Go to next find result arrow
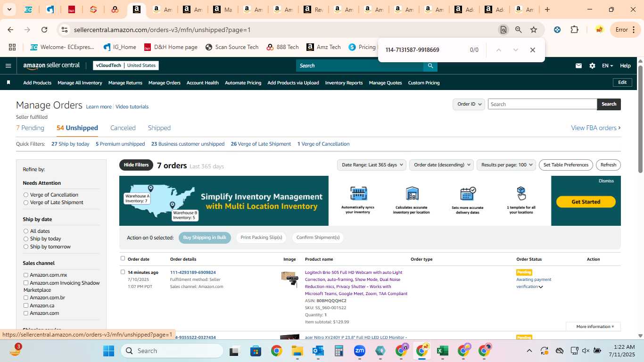 pos(515,50)
